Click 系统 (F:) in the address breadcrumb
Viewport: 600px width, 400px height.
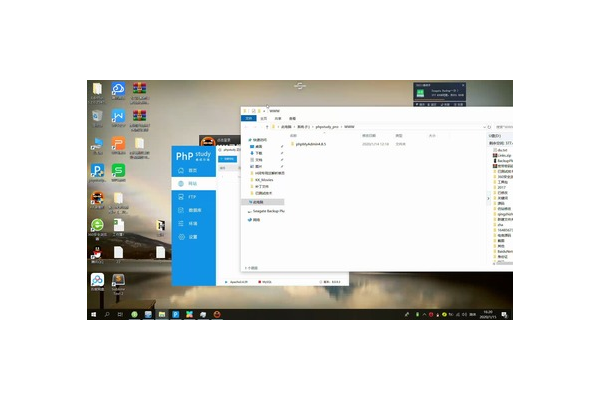(x=303, y=127)
